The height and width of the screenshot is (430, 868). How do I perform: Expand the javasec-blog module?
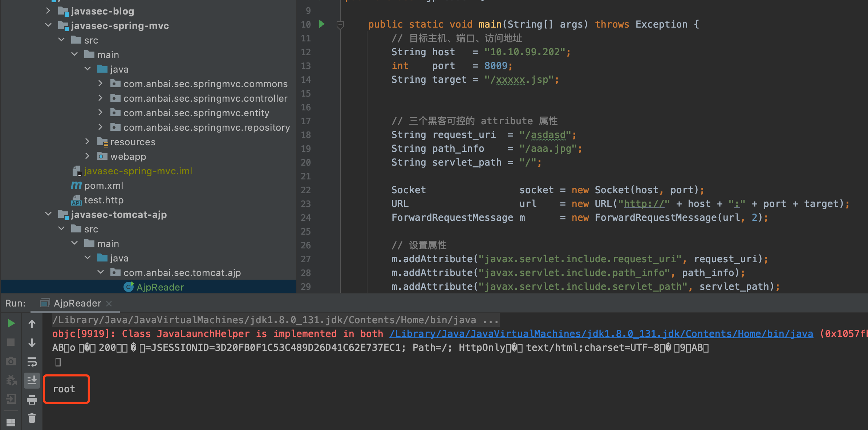[x=48, y=11]
